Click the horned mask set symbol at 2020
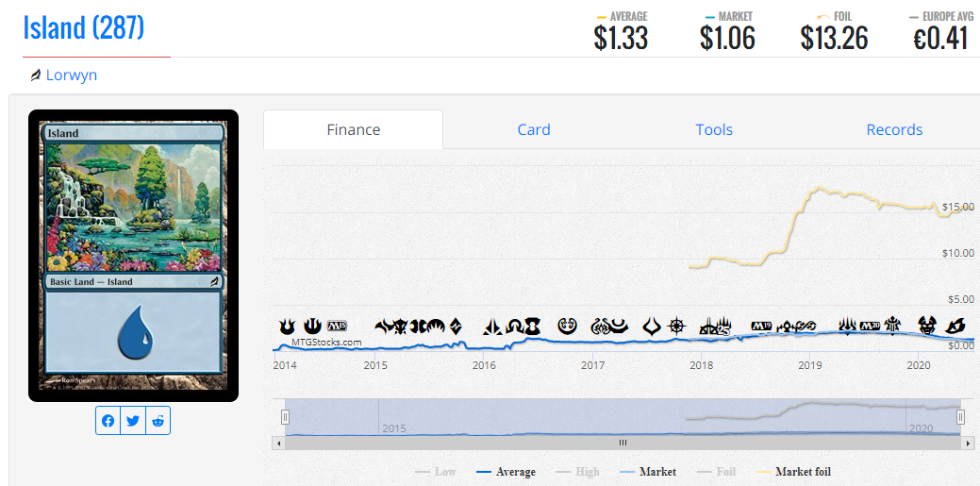The height and width of the screenshot is (486, 980). (x=927, y=326)
